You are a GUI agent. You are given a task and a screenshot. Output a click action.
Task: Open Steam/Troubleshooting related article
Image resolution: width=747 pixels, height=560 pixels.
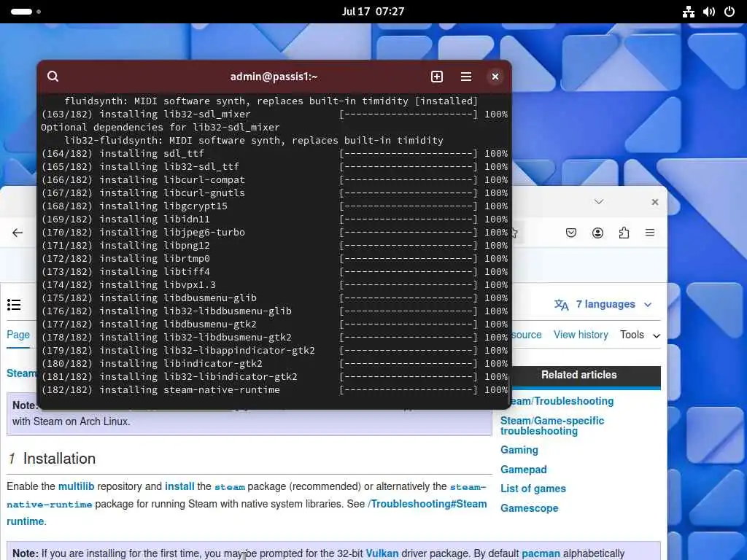pyautogui.click(x=561, y=401)
